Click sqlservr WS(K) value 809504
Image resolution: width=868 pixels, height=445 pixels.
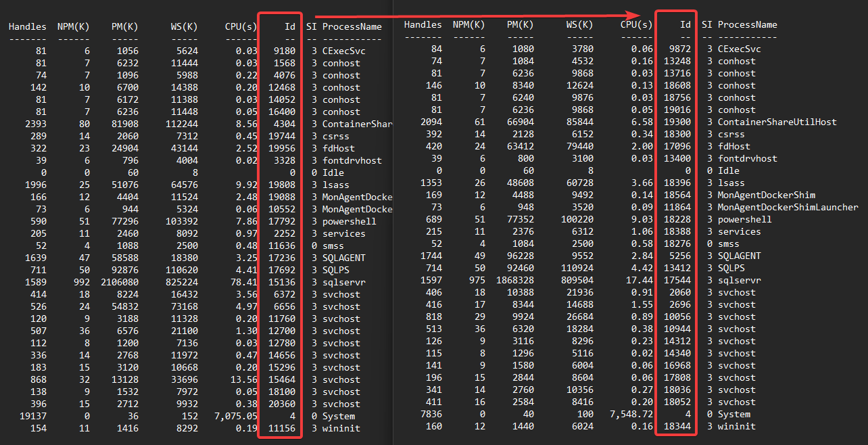pyautogui.click(x=576, y=280)
